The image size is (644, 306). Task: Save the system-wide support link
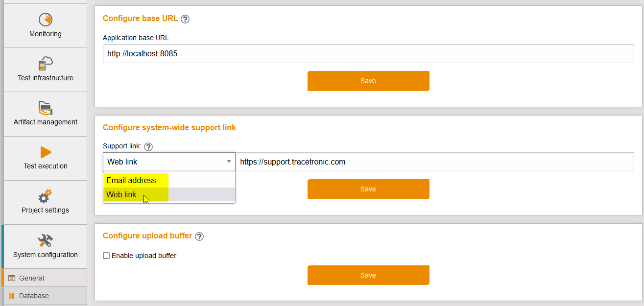pos(368,189)
